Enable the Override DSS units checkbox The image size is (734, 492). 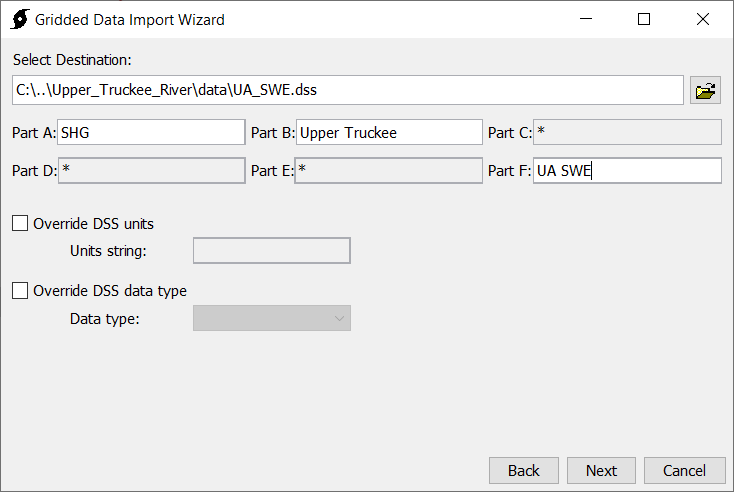20,223
